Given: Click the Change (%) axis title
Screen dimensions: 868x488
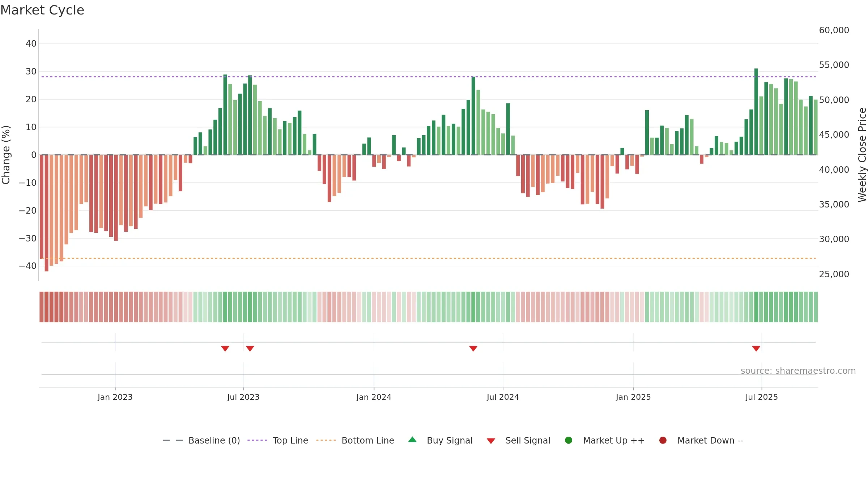Looking at the screenshot, I should (x=6, y=155).
